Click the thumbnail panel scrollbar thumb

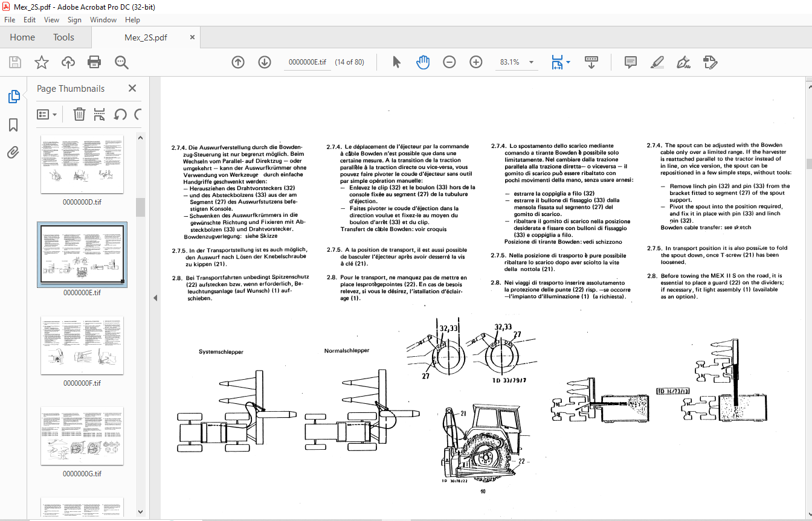coord(140,206)
